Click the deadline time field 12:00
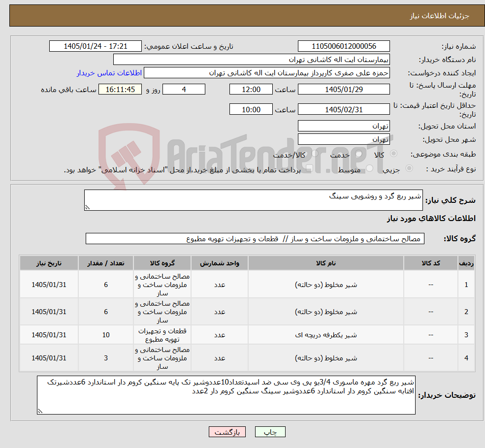 tap(251, 89)
